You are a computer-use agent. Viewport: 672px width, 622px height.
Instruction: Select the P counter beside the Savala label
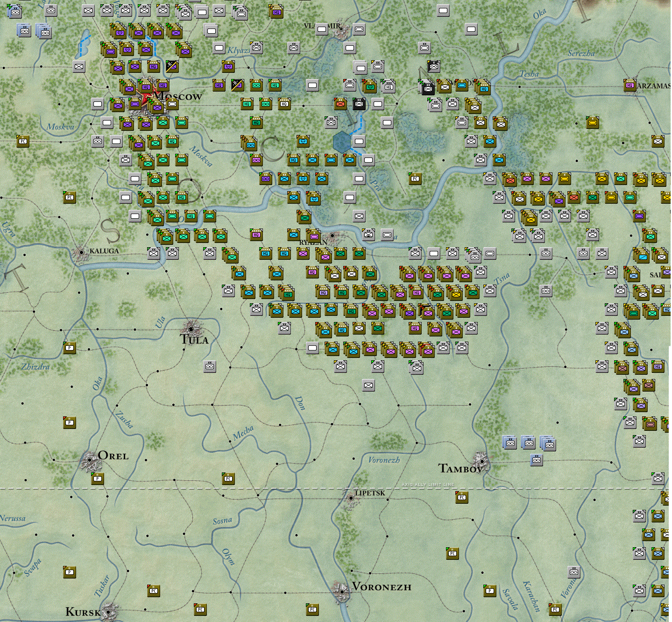490,591
